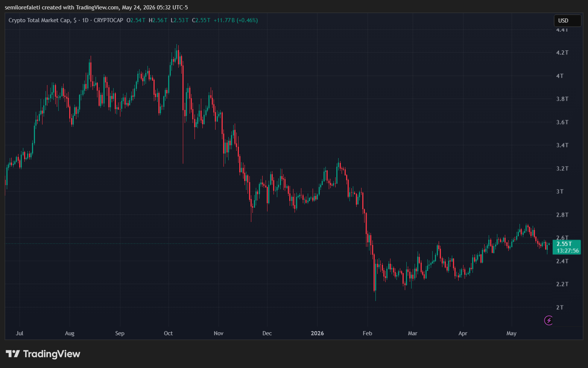Click the Dec label on time axis
This screenshot has width=588, height=368.
coord(267,333)
